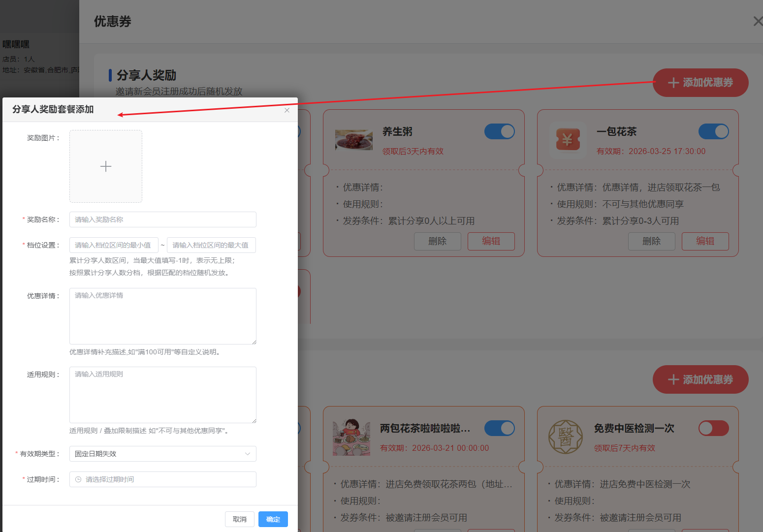The width and height of the screenshot is (763, 532).
Task: Click 删除 on the 养生粥 coupon
Action: click(x=437, y=241)
